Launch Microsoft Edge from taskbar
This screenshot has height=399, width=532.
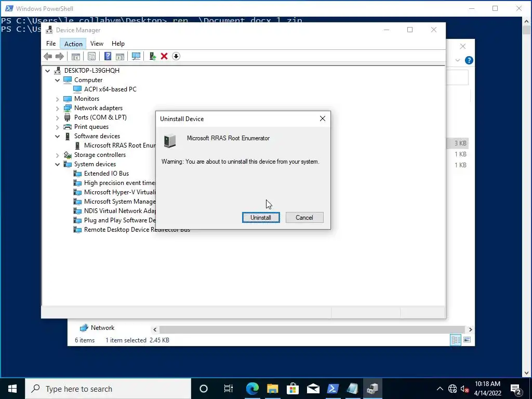pyautogui.click(x=252, y=389)
